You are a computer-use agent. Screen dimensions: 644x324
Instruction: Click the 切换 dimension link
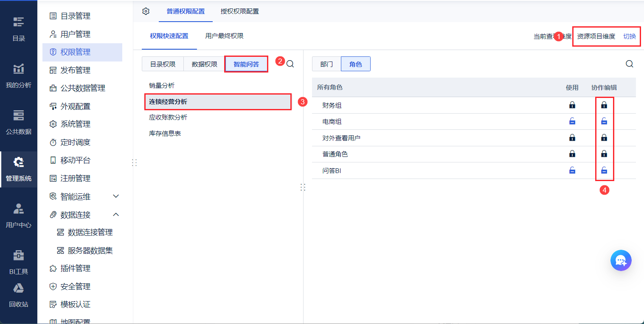click(630, 36)
